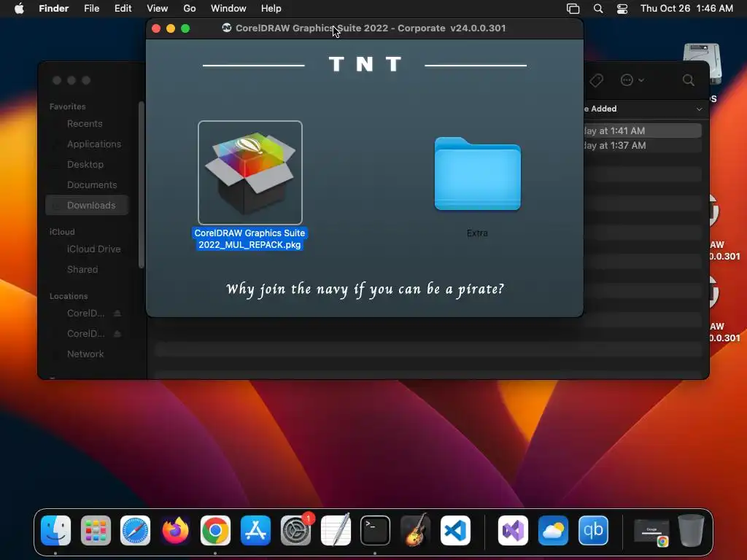Select the row dated at 1:37 AM

[x=642, y=146]
